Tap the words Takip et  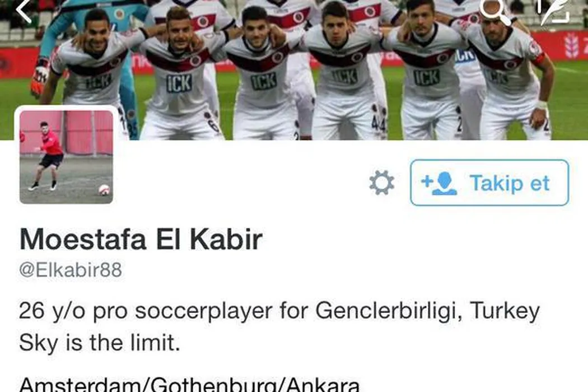510,183
